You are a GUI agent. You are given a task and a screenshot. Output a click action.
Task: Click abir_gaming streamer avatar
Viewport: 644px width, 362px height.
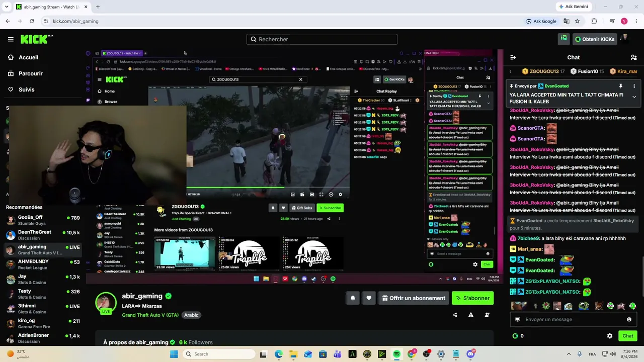pos(106,303)
